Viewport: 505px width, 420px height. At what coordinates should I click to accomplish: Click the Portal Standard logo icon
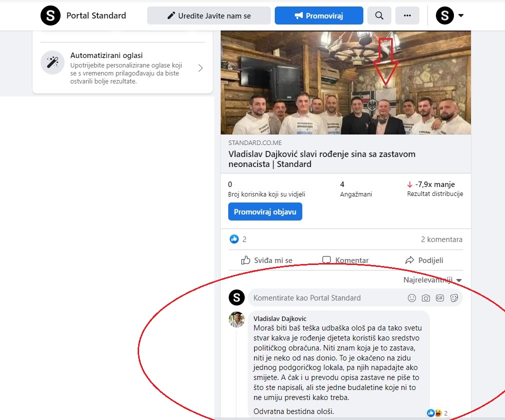(51, 15)
